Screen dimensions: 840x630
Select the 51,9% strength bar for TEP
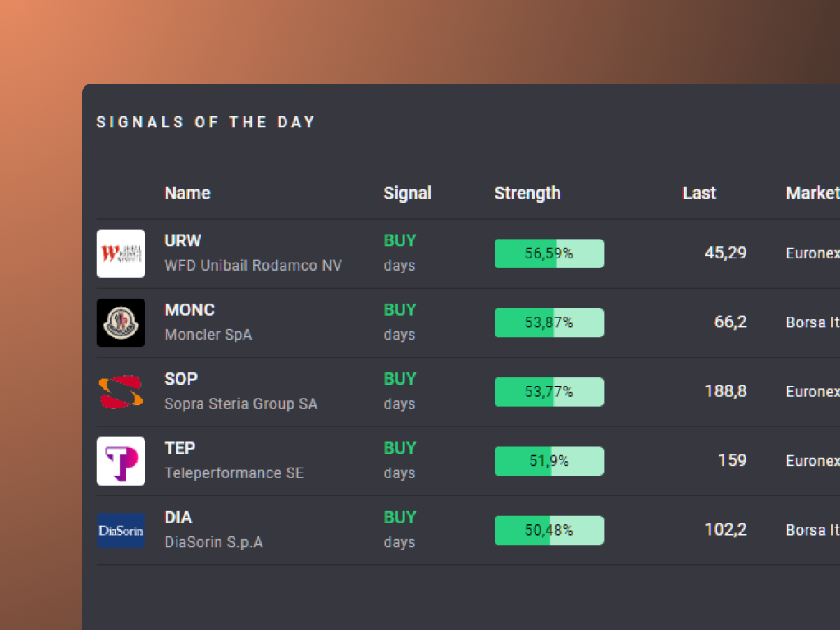(x=549, y=461)
